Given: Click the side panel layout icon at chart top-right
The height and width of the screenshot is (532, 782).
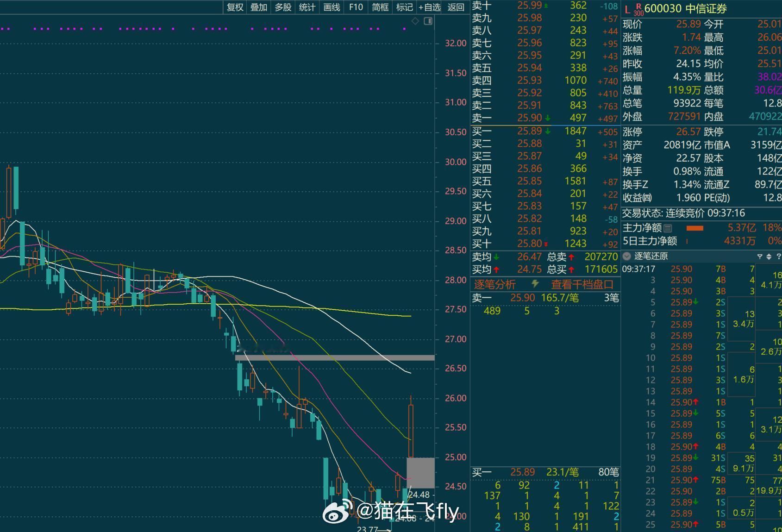Looking at the screenshot, I should (428, 21).
